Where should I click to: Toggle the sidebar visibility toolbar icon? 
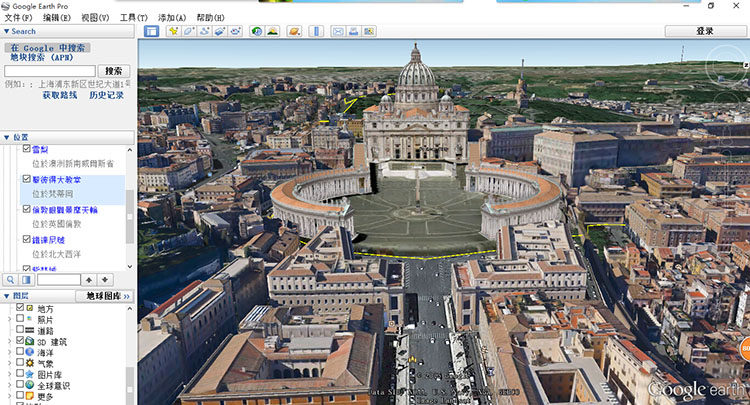pyautogui.click(x=151, y=31)
